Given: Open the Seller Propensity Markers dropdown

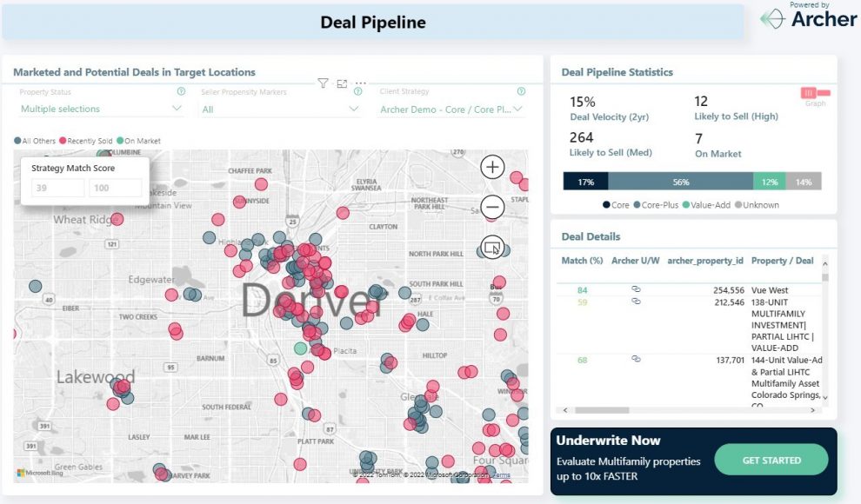Looking at the screenshot, I should [x=278, y=109].
